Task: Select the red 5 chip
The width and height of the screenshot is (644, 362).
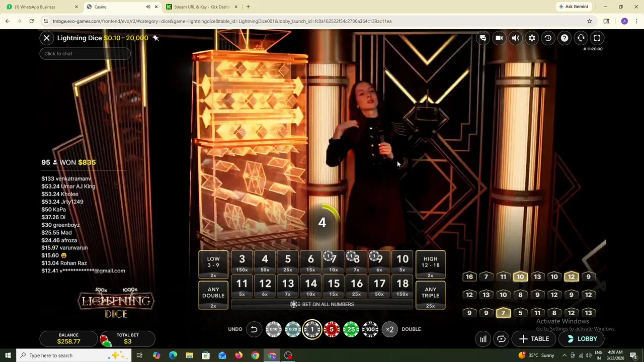Action: tap(332, 329)
